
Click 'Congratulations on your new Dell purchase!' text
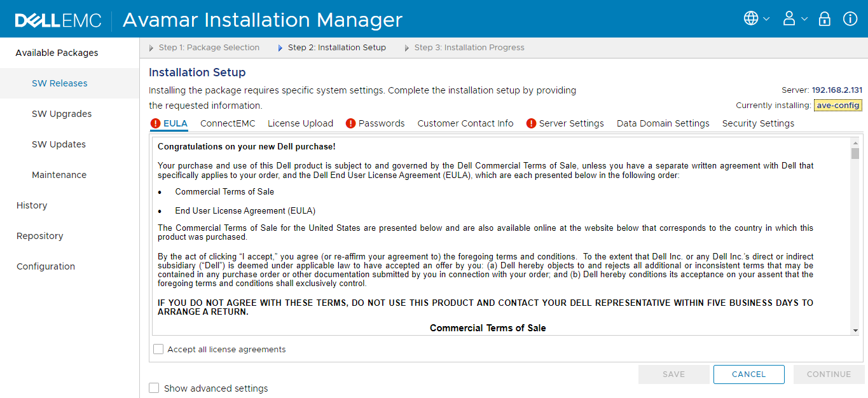(247, 147)
